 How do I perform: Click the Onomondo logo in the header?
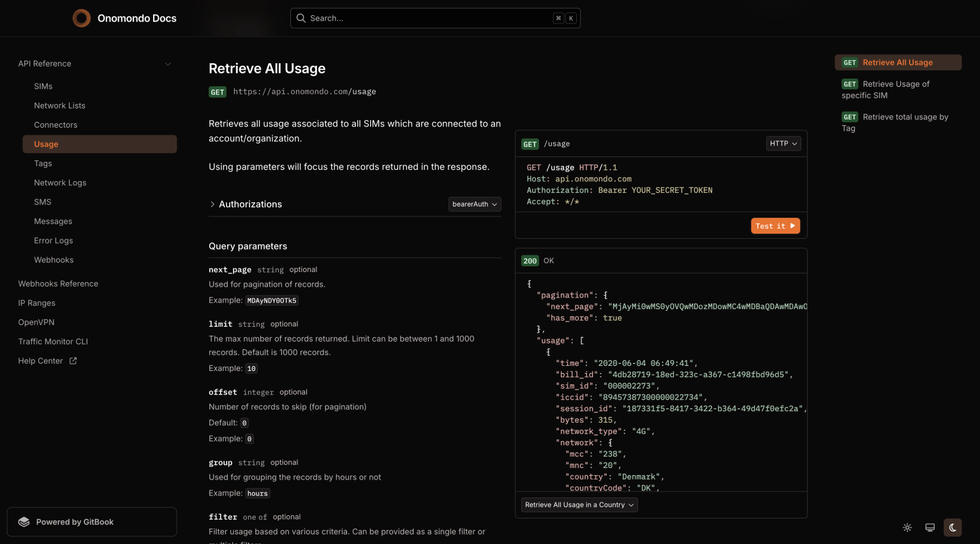coord(82,18)
